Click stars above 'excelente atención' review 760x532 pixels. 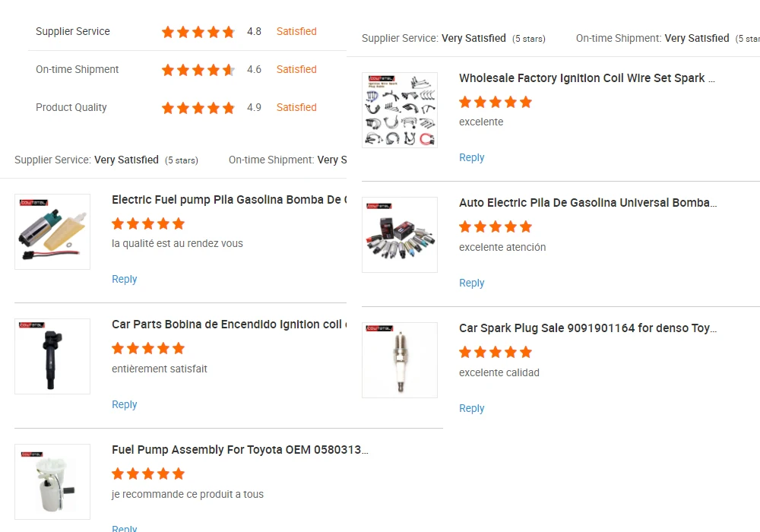coord(496,227)
